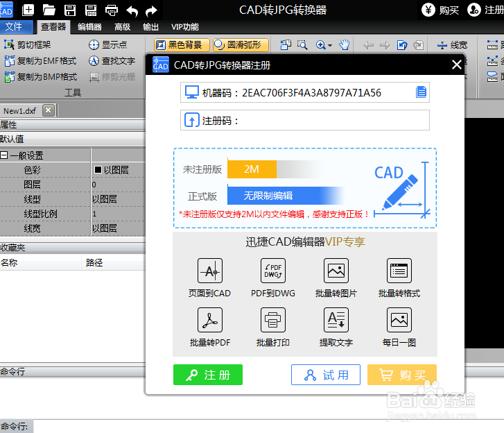Click the 修剪光栅 tool
Viewport: 504px width, 433px height.
(112, 77)
